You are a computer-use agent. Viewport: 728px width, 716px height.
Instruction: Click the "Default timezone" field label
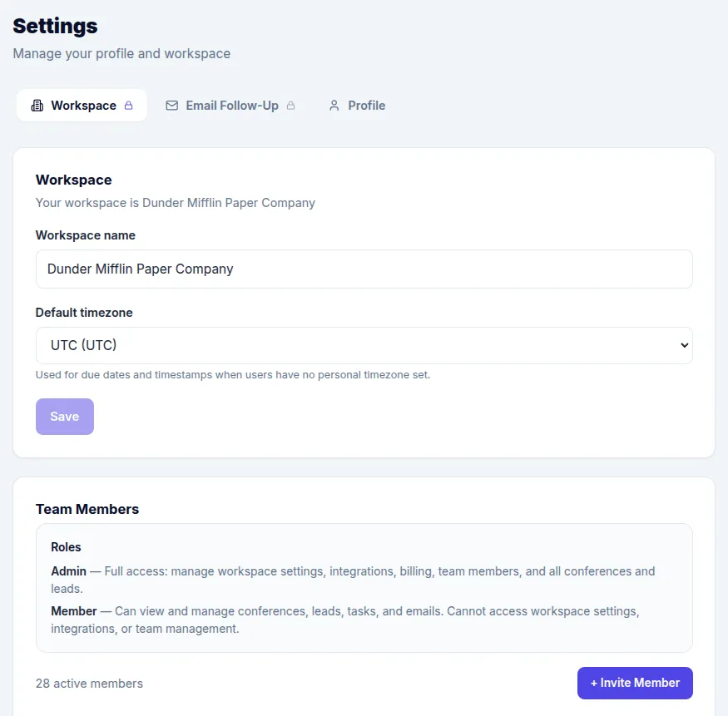84,313
